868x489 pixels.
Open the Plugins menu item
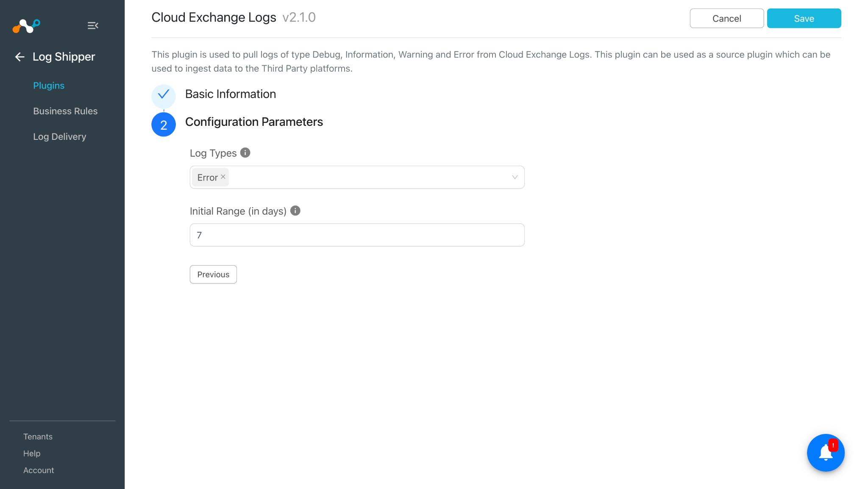click(49, 86)
